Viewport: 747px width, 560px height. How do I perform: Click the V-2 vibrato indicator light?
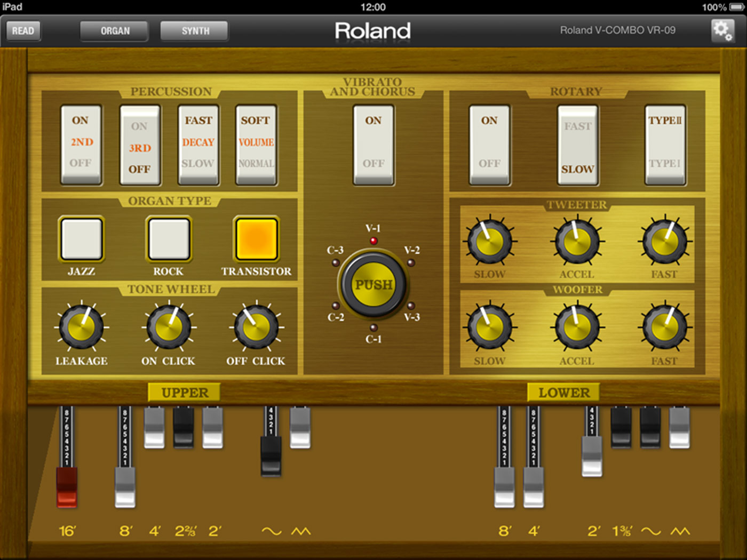[x=411, y=262]
